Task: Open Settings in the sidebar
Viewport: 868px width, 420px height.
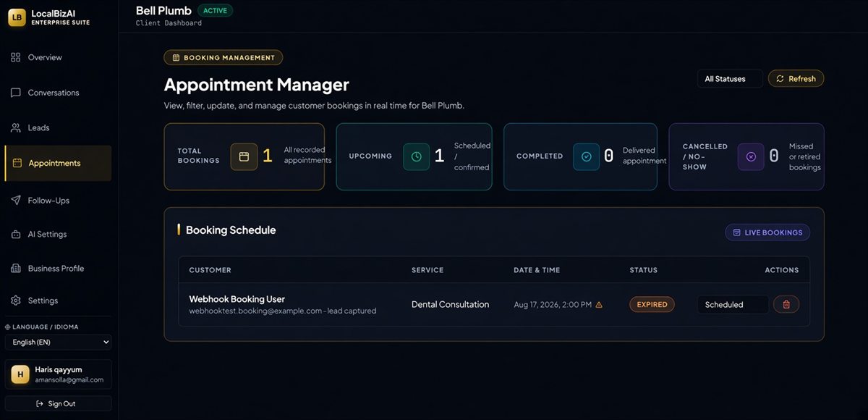Action: [59, 301]
